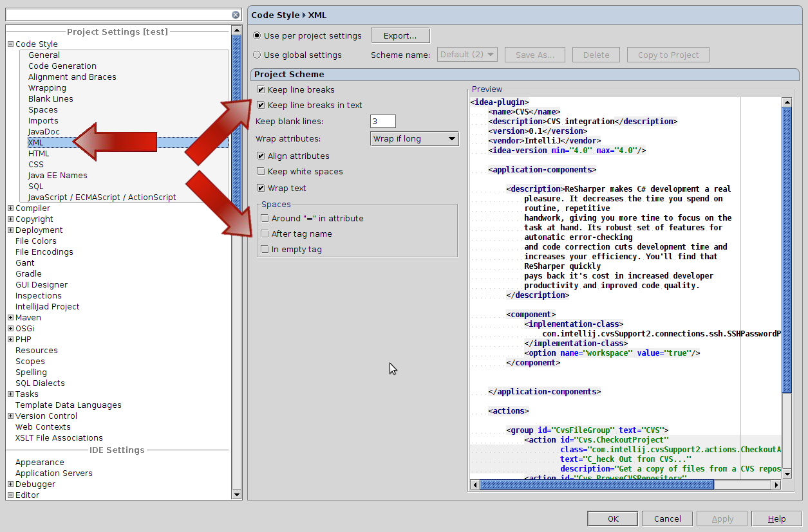Select Wrapping settings
808x532 pixels.
click(x=47, y=88)
